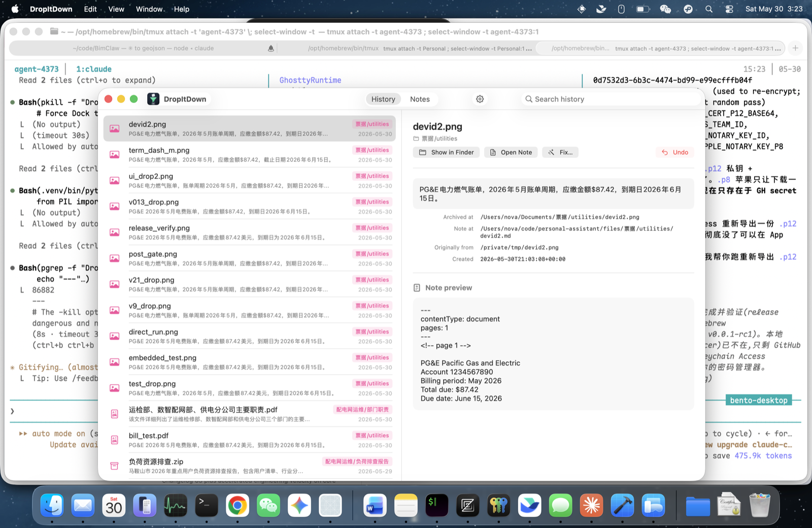
Task: Click the image icon beside term_dash_m.png
Action: point(115,155)
